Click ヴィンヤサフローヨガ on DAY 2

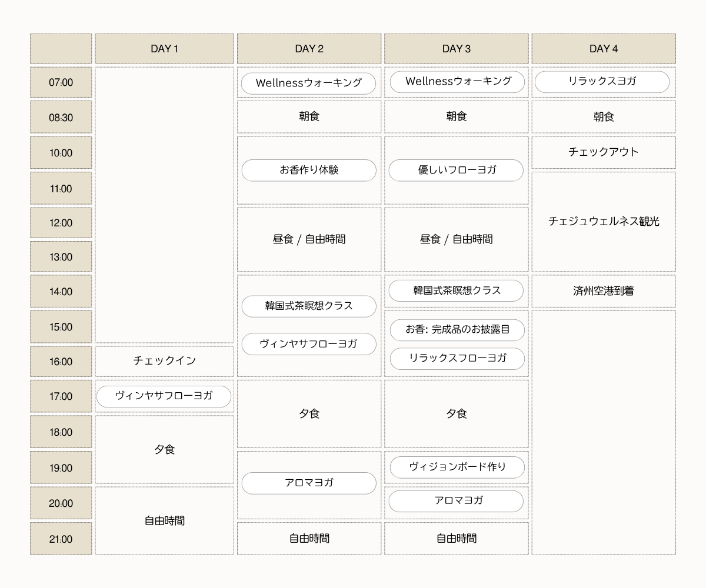coord(309,344)
